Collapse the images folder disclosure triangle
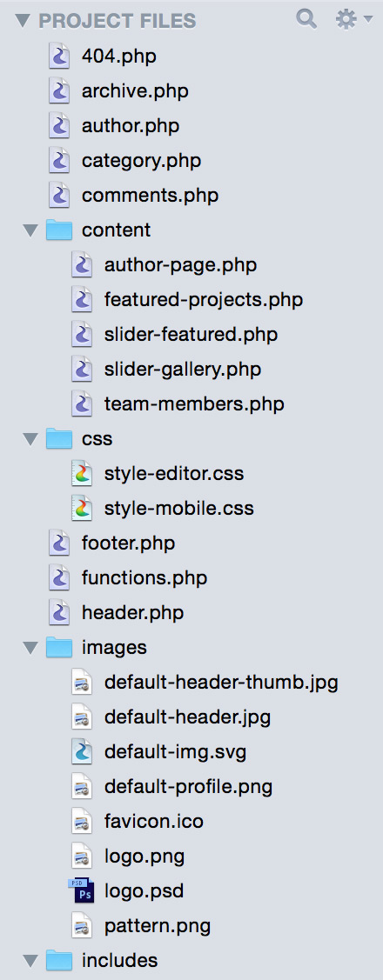This screenshot has height=980, width=383. [x=30, y=648]
